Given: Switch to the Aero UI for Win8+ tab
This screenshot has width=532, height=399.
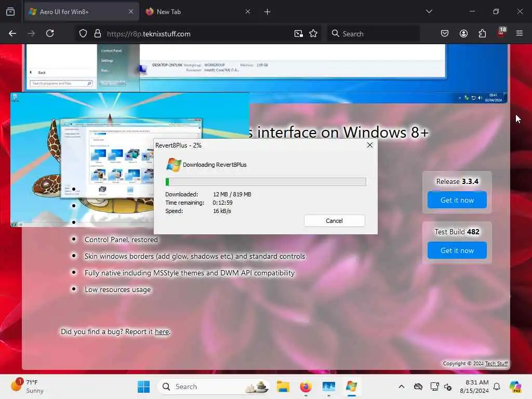Looking at the screenshot, I should [x=82, y=12].
